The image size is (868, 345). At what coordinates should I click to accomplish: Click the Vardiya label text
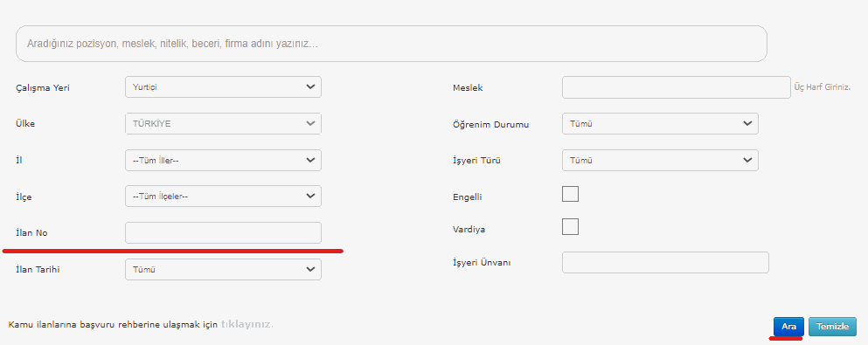tap(469, 230)
